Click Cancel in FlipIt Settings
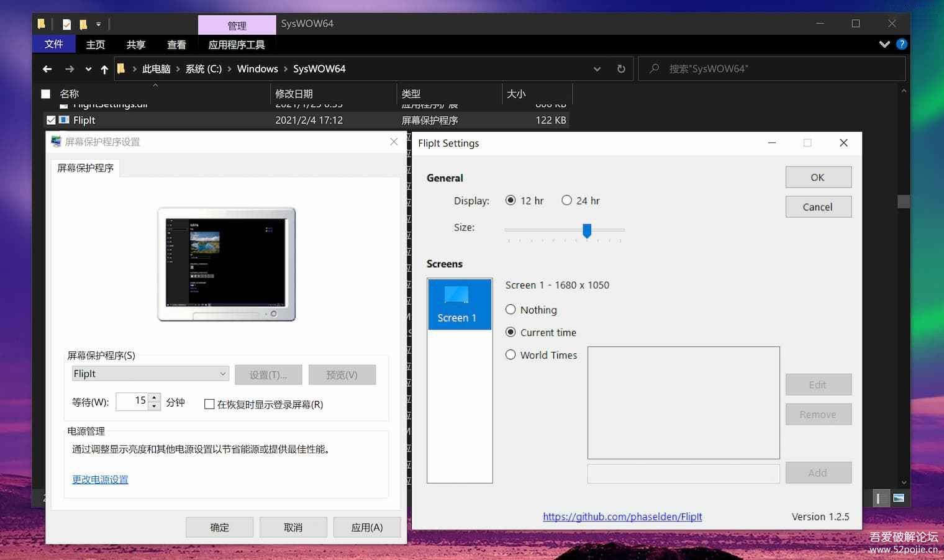The image size is (944, 560). (x=818, y=207)
